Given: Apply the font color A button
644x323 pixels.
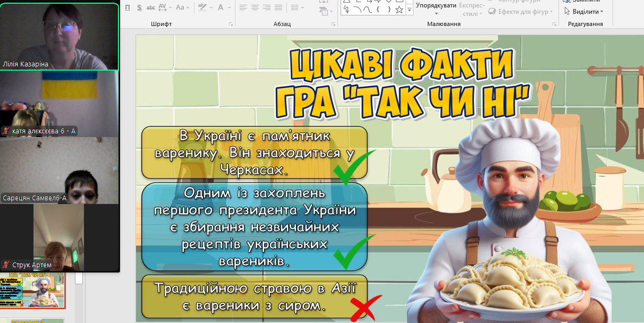Looking at the screenshot, I should 221,7.
